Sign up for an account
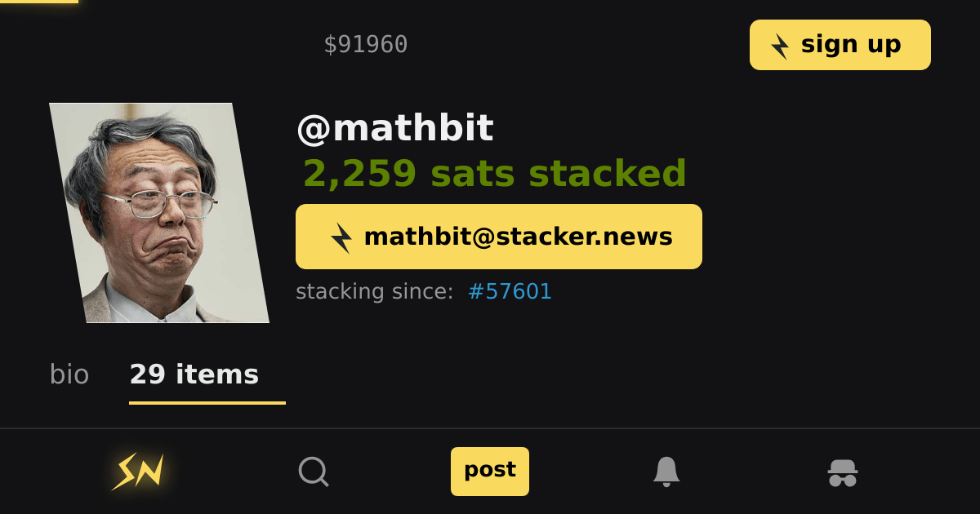This screenshot has height=514, width=980. (x=840, y=45)
